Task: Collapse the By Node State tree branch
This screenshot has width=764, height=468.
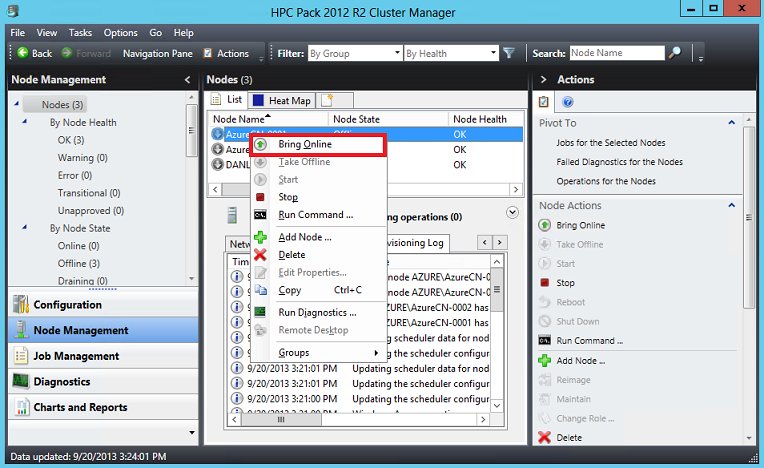Action: point(24,227)
